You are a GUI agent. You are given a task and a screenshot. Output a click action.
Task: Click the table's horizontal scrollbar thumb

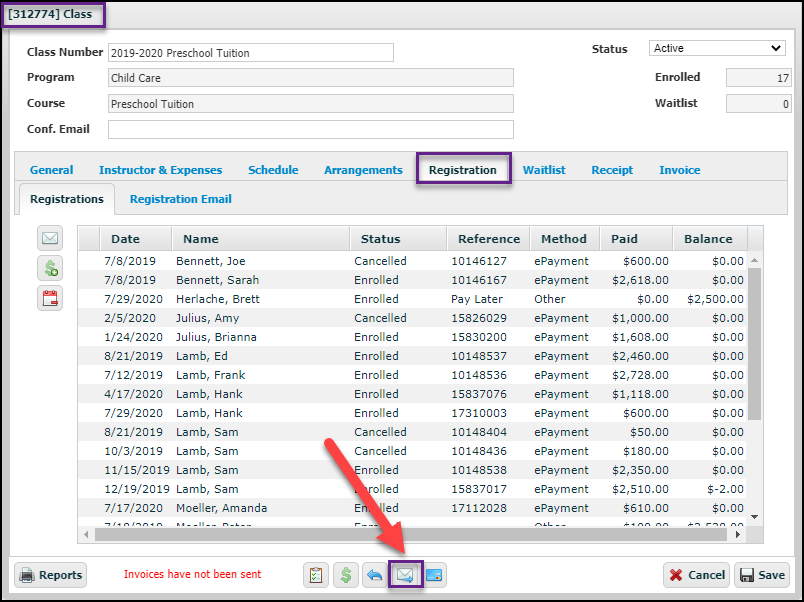click(411, 534)
